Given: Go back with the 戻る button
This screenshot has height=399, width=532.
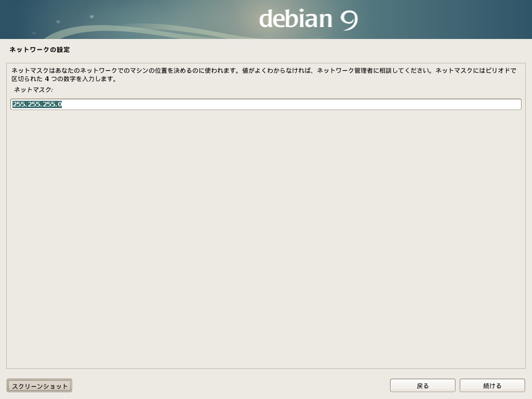Looking at the screenshot, I should point(422,386).
